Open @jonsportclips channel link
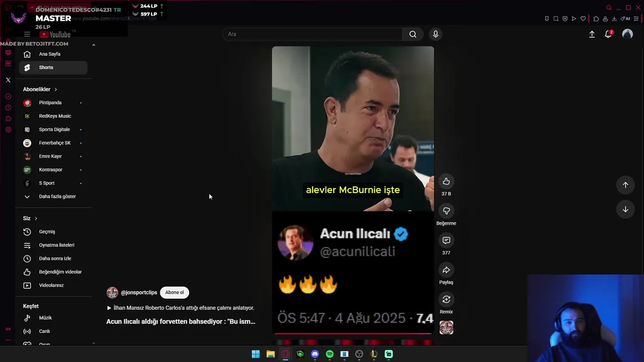This screenshot has height=362, width=644. tap(139, 293)
